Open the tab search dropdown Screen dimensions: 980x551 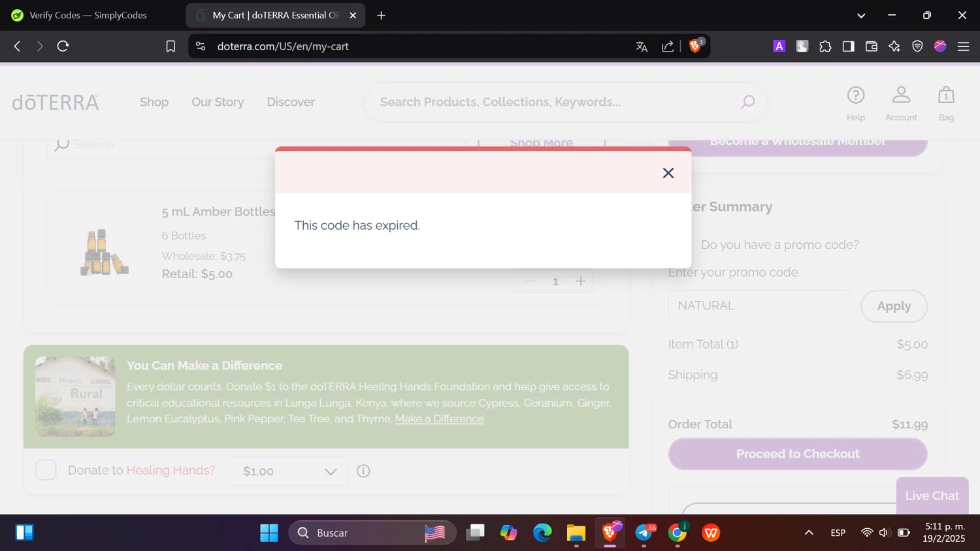tap(861, 15)
